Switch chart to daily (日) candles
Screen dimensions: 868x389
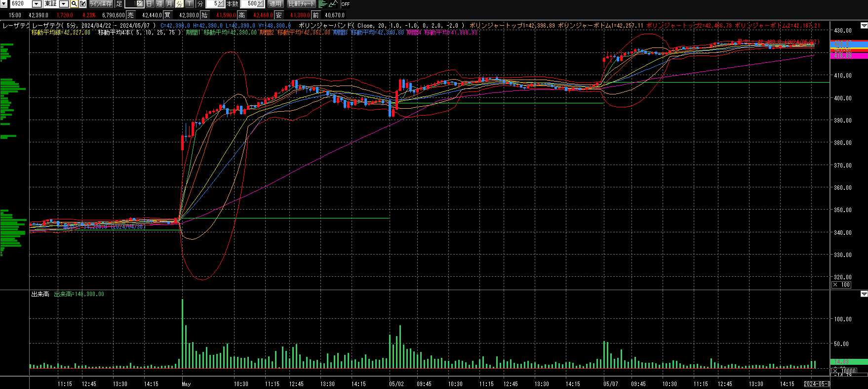[x=149, y=4]
